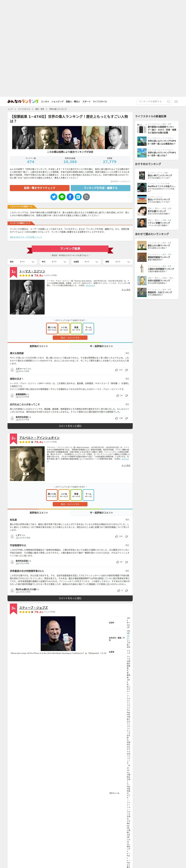This screenshot has width=186, height=868.
Task: Switch to Einstein 中・低評価のコメント tab
Action: [101, 513]
